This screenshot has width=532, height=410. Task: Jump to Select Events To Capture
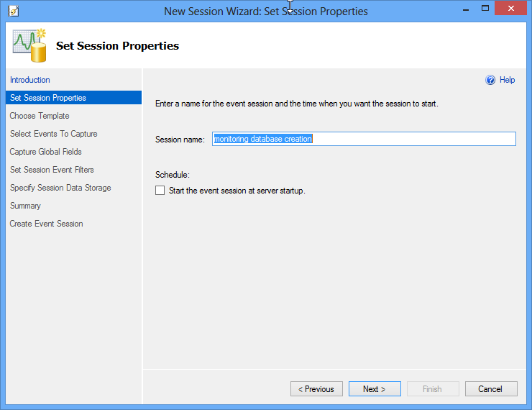tap(54, 134)
